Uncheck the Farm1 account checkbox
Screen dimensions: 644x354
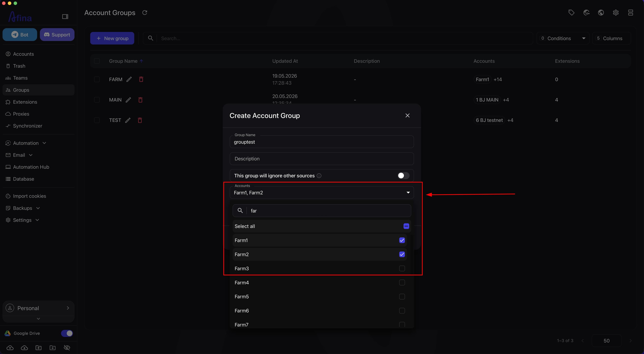(x=402, y=240)
